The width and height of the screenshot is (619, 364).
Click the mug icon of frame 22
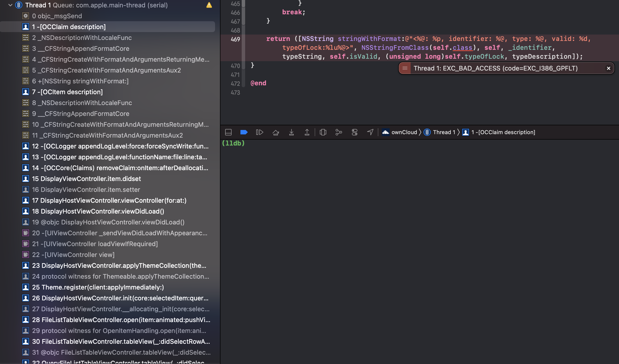click(26, 255)
